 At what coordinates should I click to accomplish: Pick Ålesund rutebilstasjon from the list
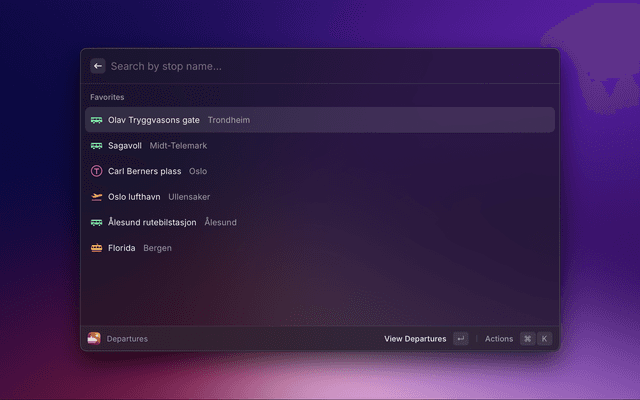(152, 222)
